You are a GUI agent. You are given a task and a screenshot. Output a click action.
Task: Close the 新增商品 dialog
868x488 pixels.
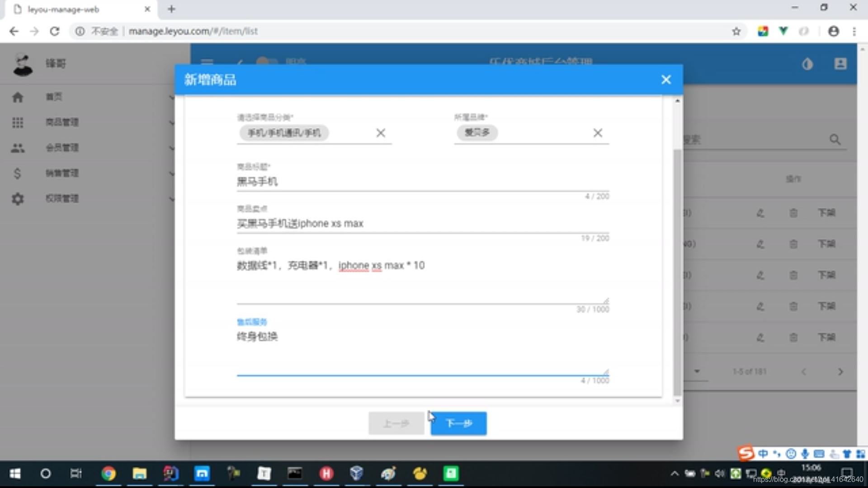tap(666, 80)
